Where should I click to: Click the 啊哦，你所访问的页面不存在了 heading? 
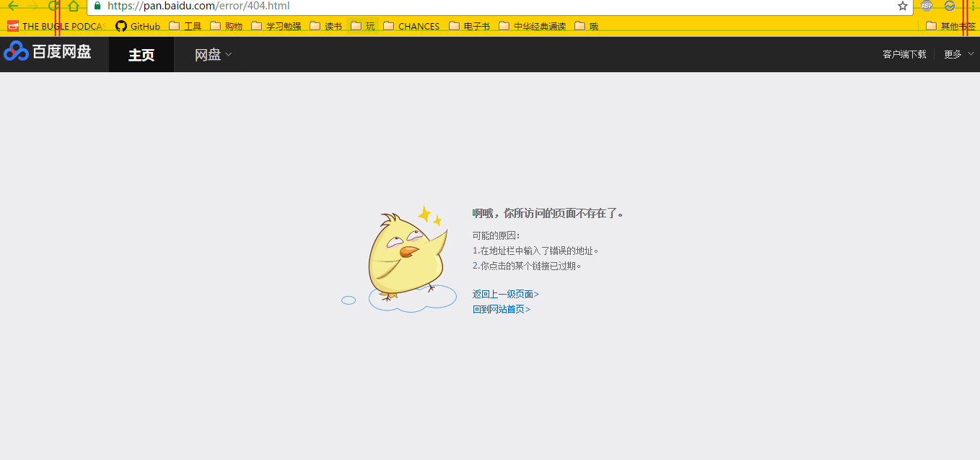coord(548,213)
